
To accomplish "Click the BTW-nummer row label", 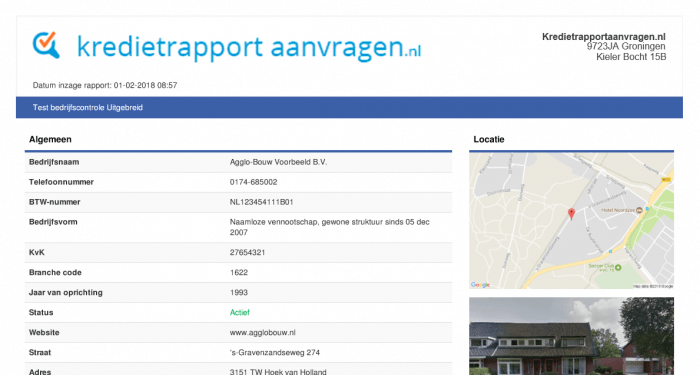I will [54, 202].
